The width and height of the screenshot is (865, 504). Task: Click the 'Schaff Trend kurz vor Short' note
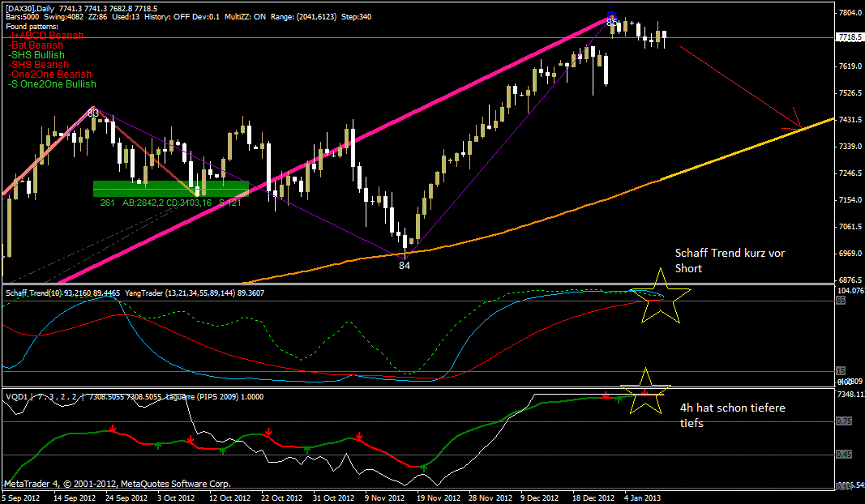coord(730,261)
